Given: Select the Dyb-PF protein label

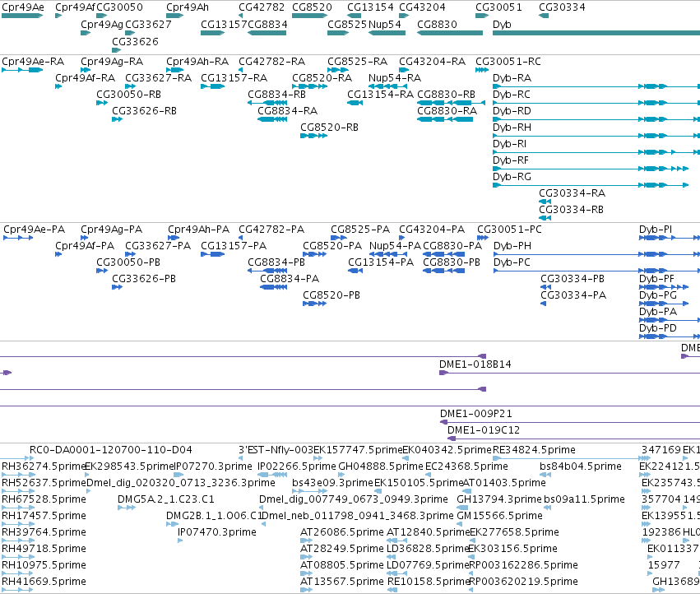Looking at the screenshot, I should point(656,279).
